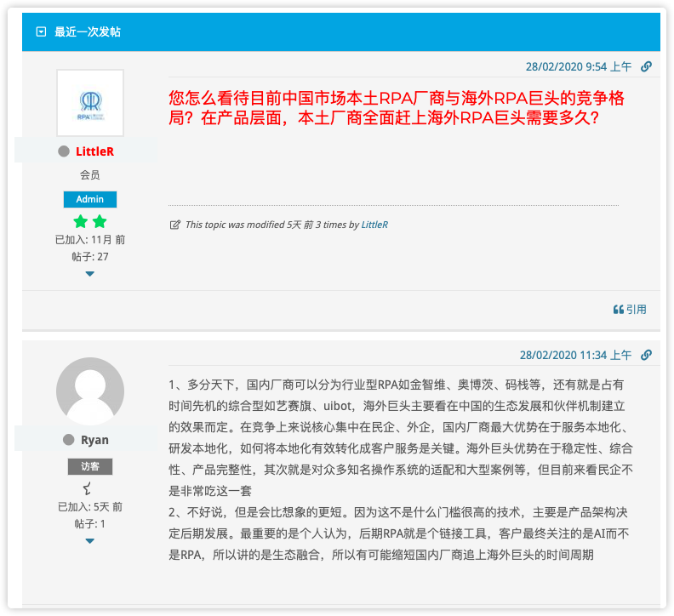This screenshot has width=674, height=616.
Task: Open LittleR's user profile name
Action: [94, 151]
